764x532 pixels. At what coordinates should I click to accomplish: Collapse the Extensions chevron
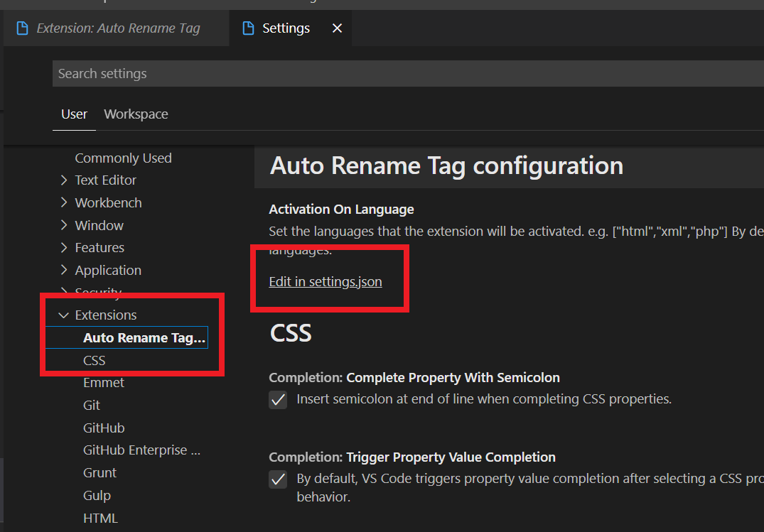coord(63,315)
